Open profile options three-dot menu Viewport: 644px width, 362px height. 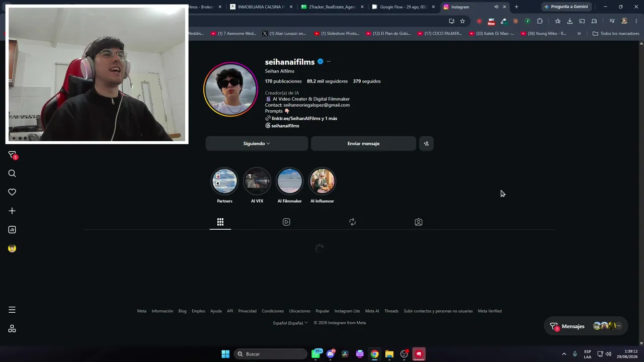point(329,62)
